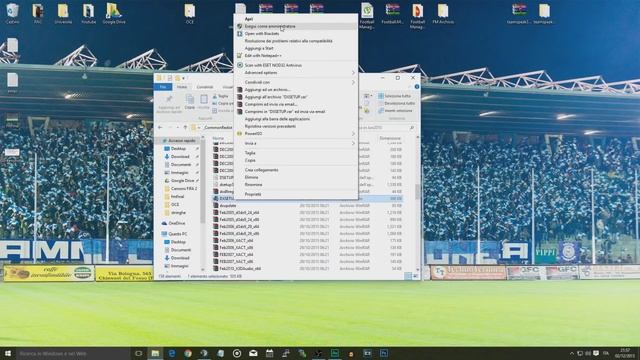Image resolution: width=640 pixels, height=360 pixels.
Task: Open Chrome from the taskbar
Action: click(188, 353)
